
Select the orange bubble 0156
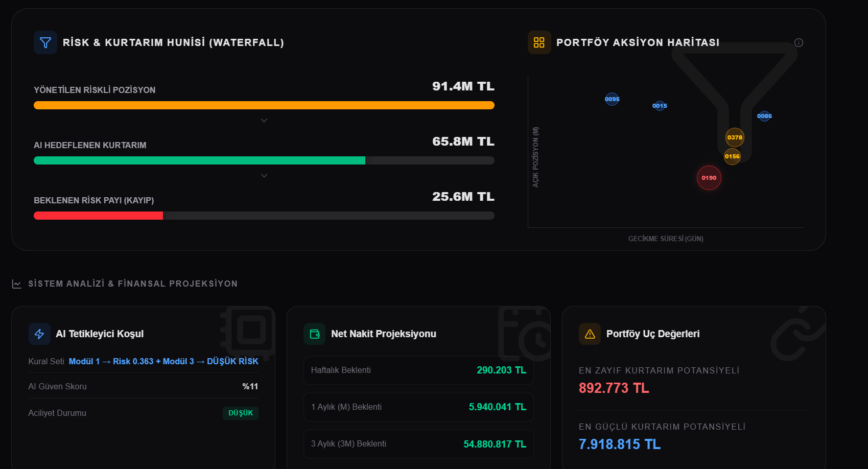732,156
